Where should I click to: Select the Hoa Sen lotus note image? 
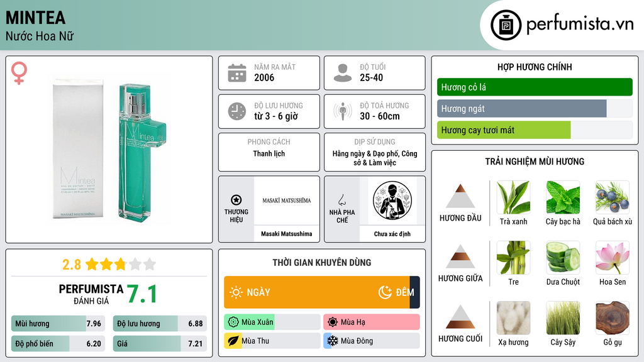613,258
